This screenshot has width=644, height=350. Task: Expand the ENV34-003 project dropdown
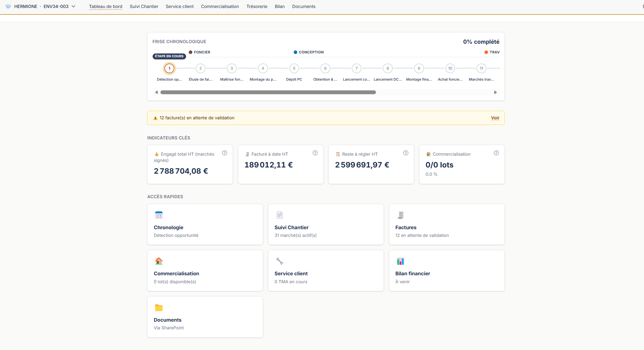click(74, 6)
